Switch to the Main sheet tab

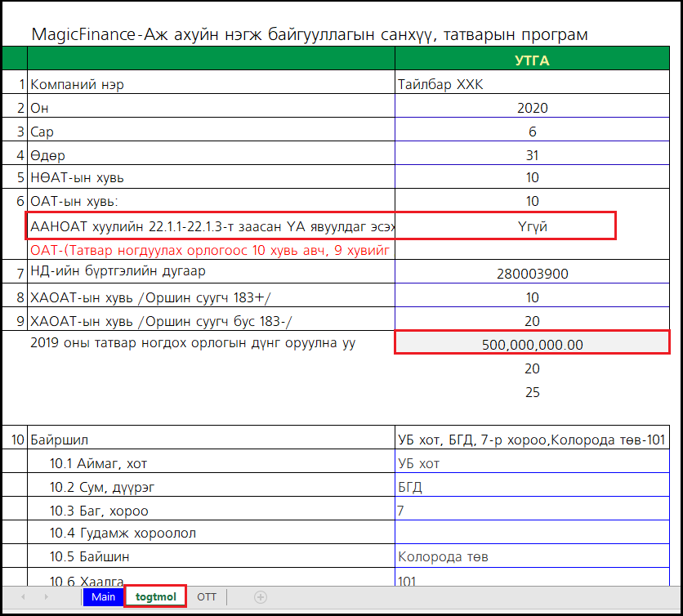click(103, 597)
